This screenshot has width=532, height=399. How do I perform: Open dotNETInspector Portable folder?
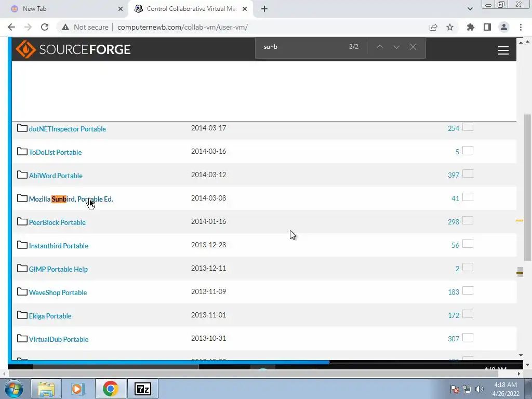[x=67, y=129]
